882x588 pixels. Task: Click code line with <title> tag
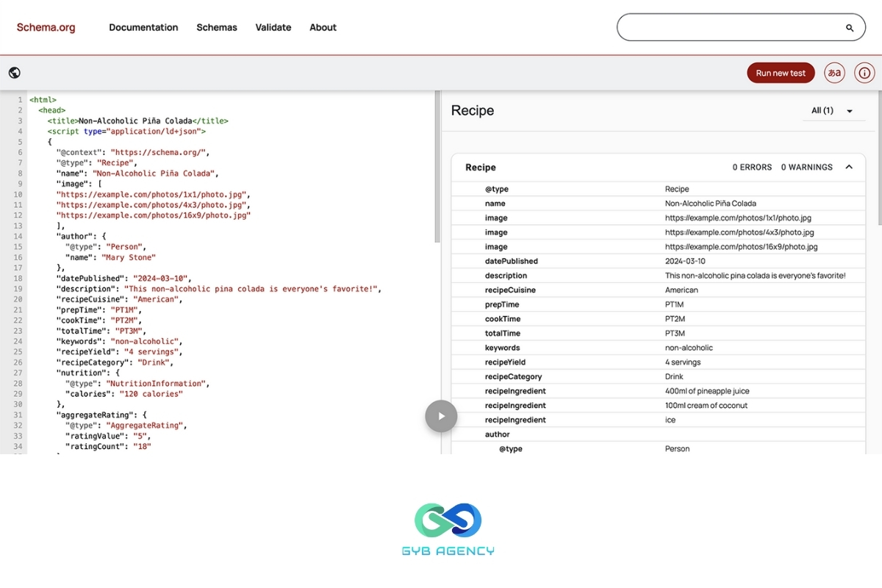137,121
